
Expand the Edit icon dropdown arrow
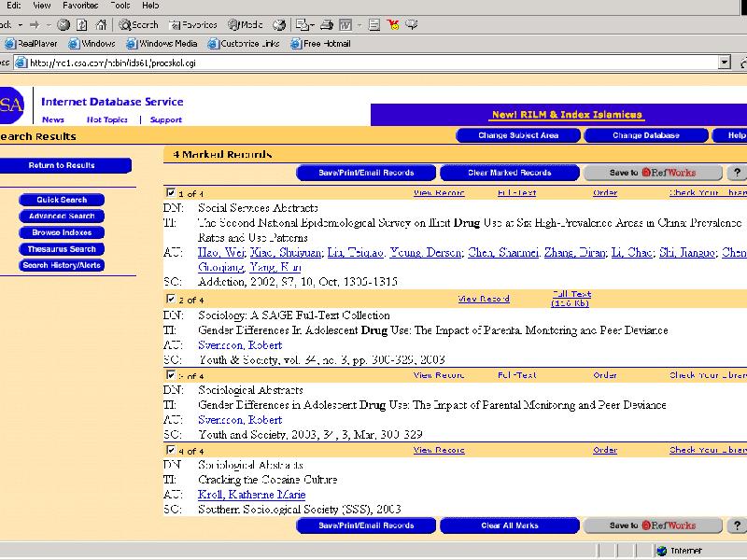coord(359,25)
